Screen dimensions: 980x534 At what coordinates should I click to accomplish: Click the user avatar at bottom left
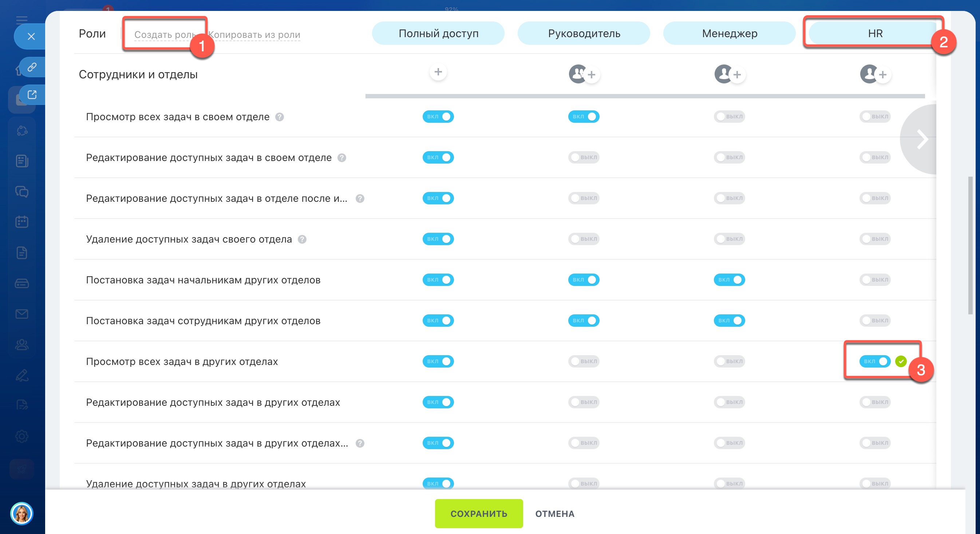(x=22, y=514)
